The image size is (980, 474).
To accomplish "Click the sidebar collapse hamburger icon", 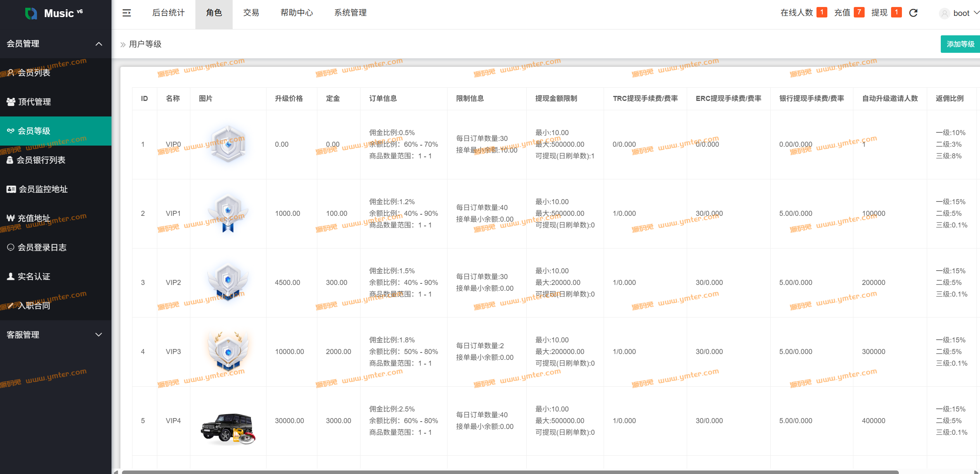I will [127, 13].
